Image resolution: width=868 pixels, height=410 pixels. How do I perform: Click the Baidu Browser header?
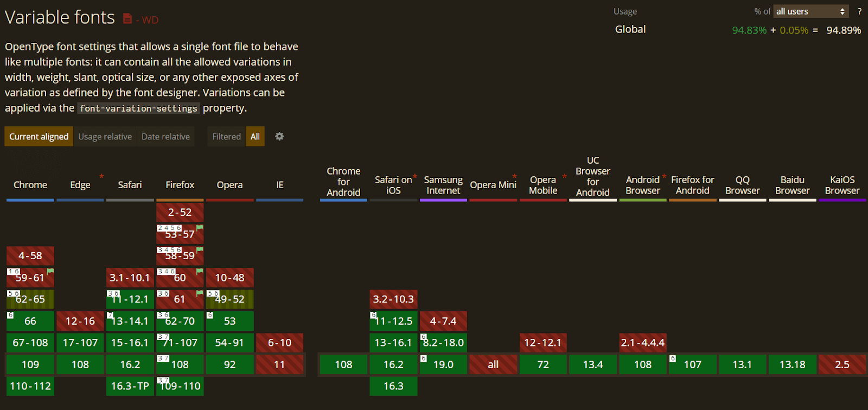click(793, 185)
